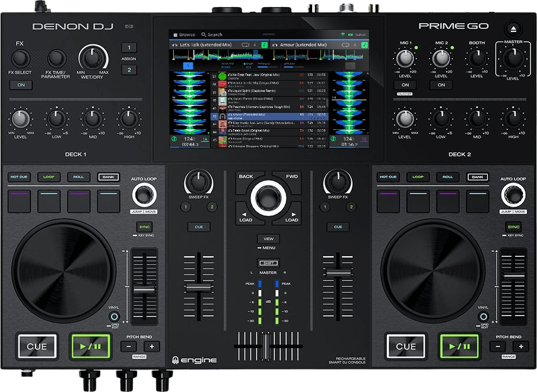
Task: Enable SYNC on Deck 1
Action: click(x=145, y=227)
